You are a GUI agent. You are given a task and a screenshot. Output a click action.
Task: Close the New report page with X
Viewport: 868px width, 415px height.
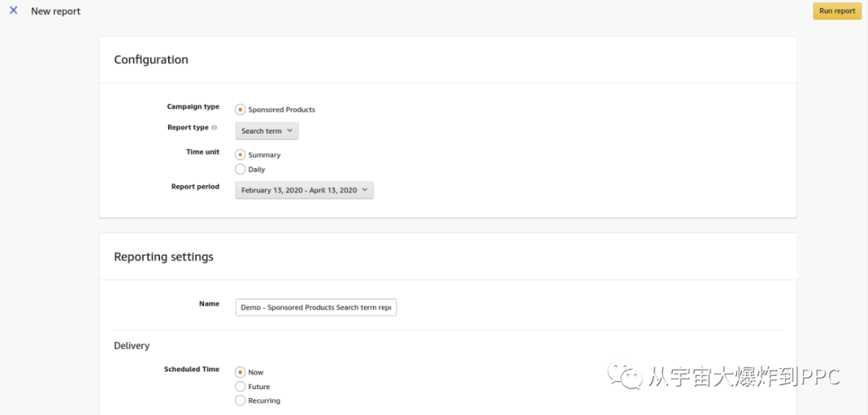pyautogui.click(x=14, y=11)
